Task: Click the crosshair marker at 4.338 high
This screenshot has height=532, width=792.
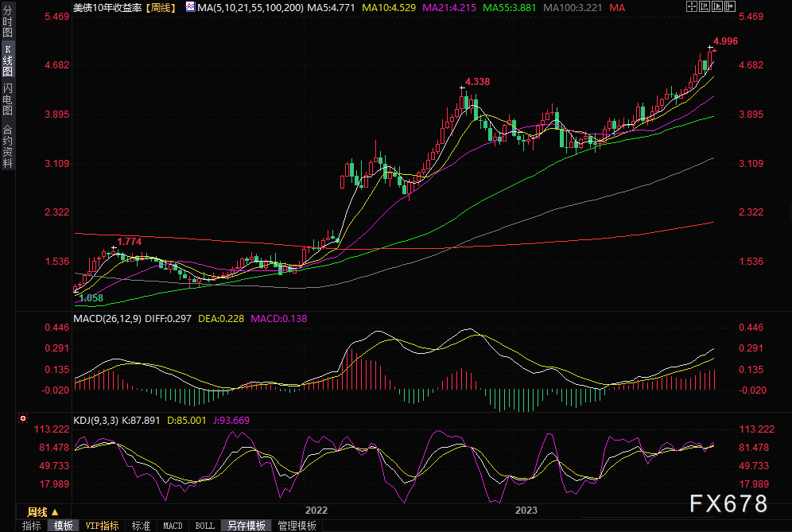Action: pos(460,87)
